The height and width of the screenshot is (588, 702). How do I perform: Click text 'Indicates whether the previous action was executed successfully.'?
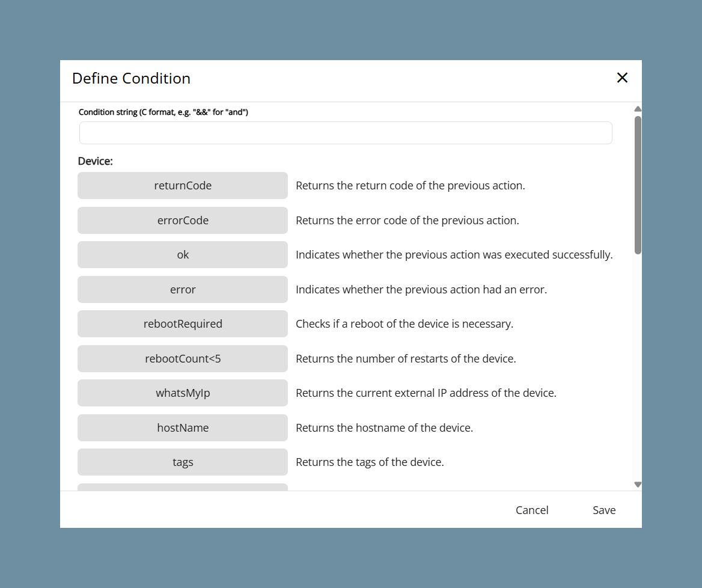454,255
